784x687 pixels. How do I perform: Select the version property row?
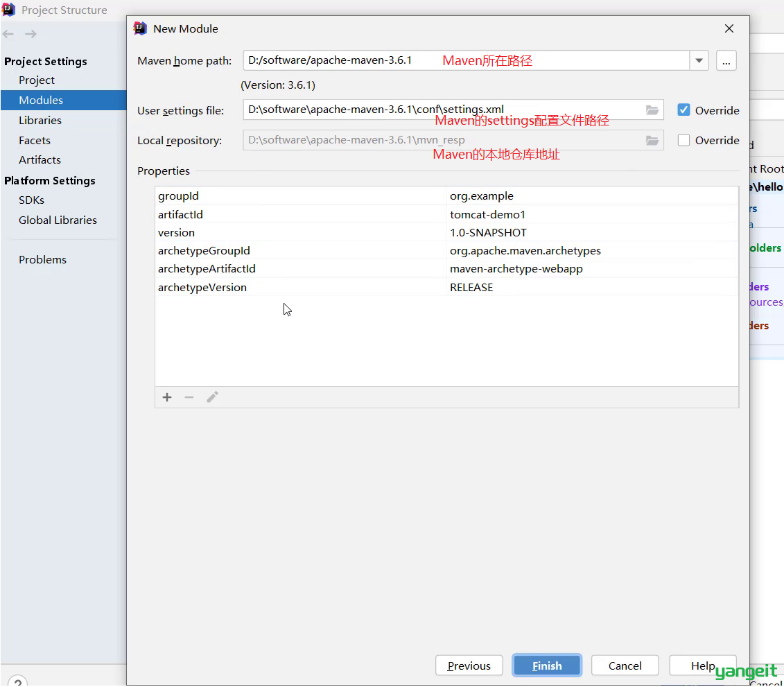(x=446, y=232)
